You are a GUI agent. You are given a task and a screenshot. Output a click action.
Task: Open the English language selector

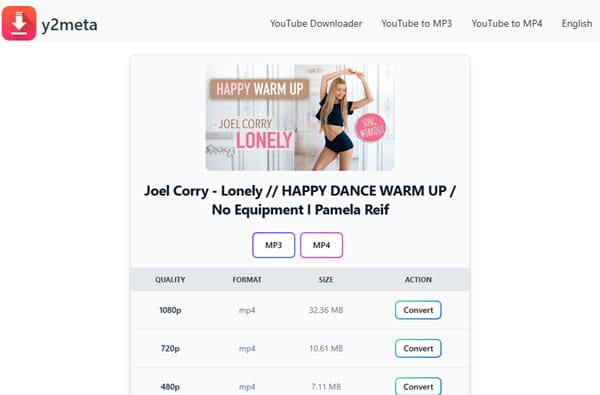point(577,24)
